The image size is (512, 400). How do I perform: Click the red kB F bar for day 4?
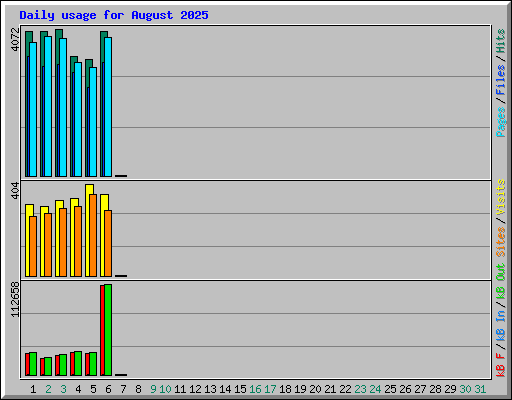72,364
